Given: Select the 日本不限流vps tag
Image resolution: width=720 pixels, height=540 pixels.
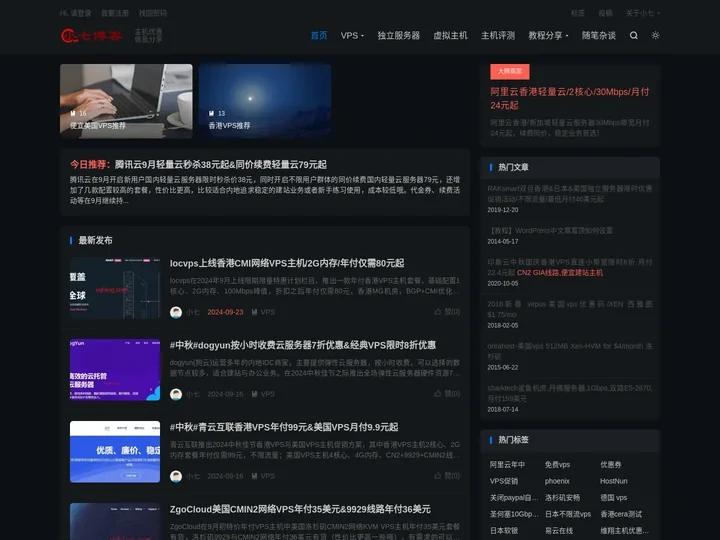Looking at the screenshot, I should pyautogui.click(x=568, y=514).
